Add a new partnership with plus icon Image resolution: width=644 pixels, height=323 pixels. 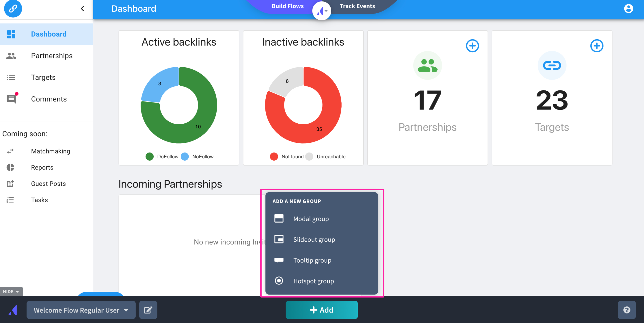click(x=472, y=46)
